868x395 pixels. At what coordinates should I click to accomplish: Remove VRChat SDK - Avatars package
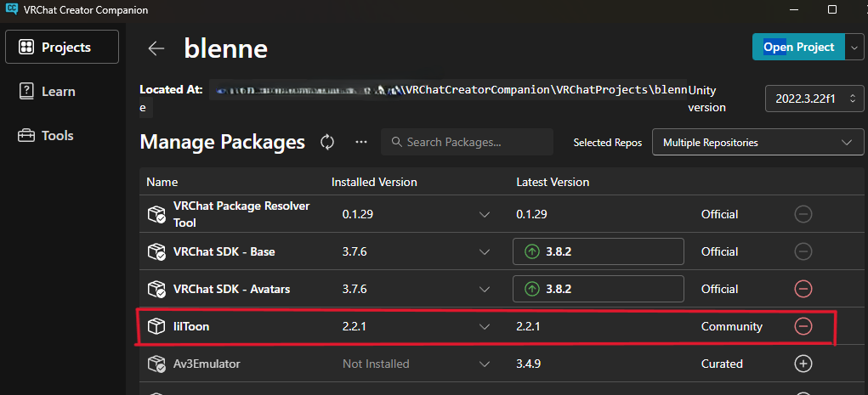point(803,289)
